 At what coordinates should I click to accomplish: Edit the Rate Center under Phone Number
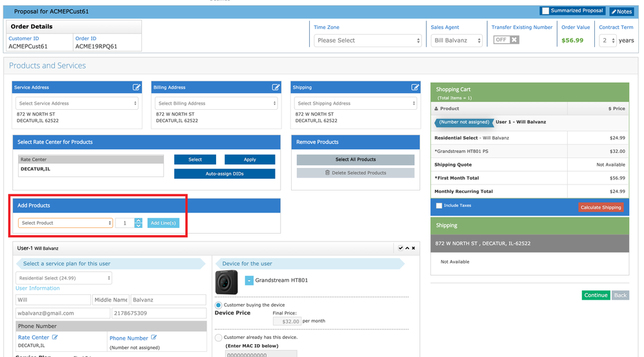55,338
